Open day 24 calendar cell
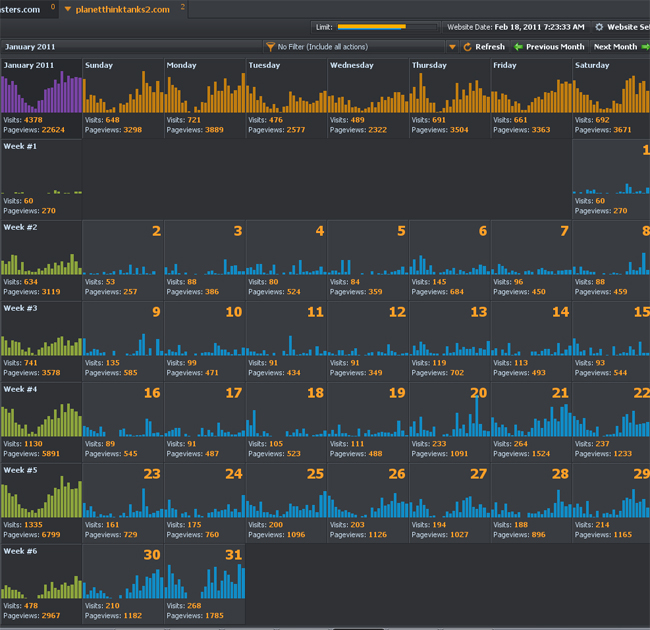 [x=205, y=503]
